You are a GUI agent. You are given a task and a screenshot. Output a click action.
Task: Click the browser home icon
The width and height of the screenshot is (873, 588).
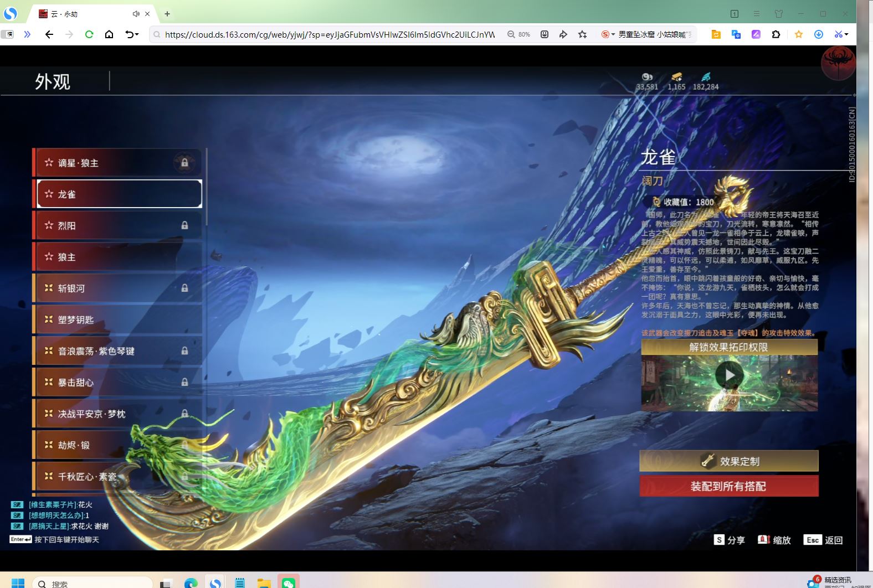(x=109, y=34)
